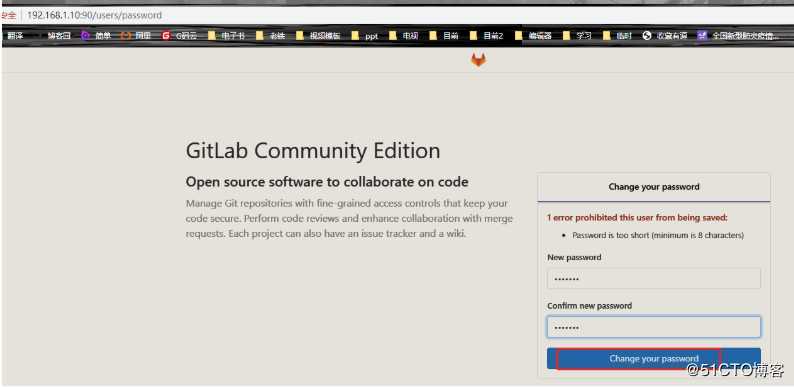The image size is (794, 387).
Task: Open the 目前 bookmark folder
Action: coord(444,36)
